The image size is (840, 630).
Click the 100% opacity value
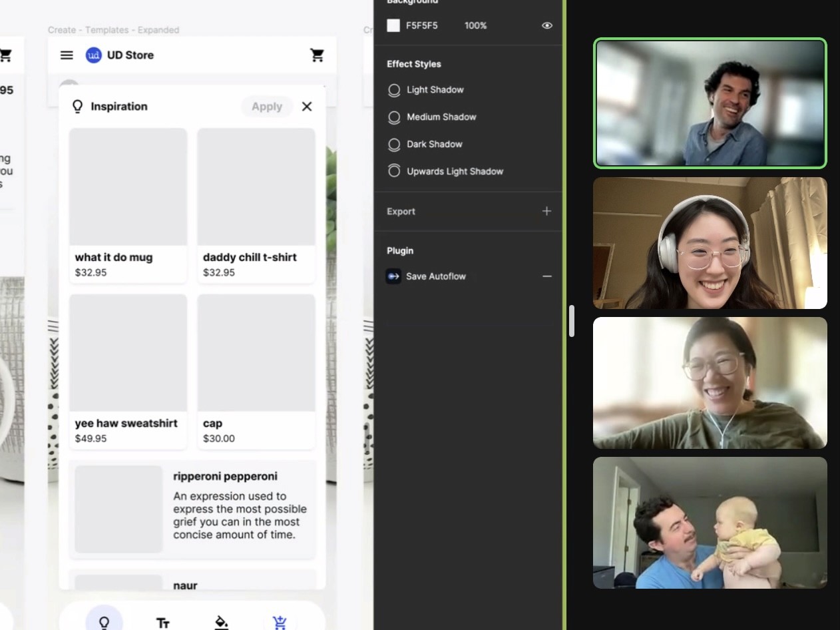(475, 25)
